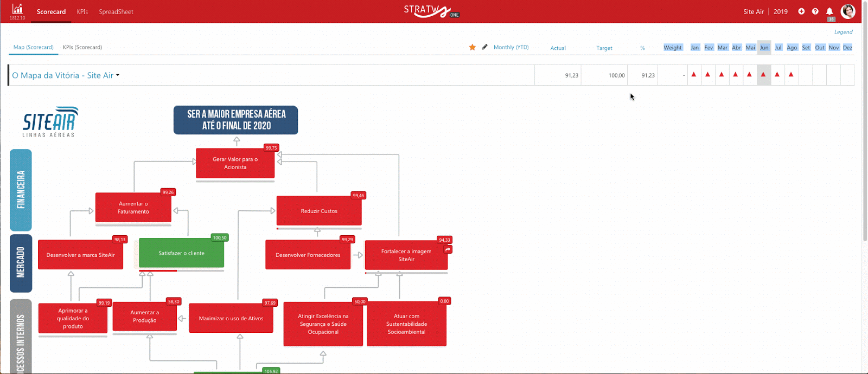Viewport: 868px width, 374px height.
Task: Open the SpreadSheet menu
Action: point(116,11)
